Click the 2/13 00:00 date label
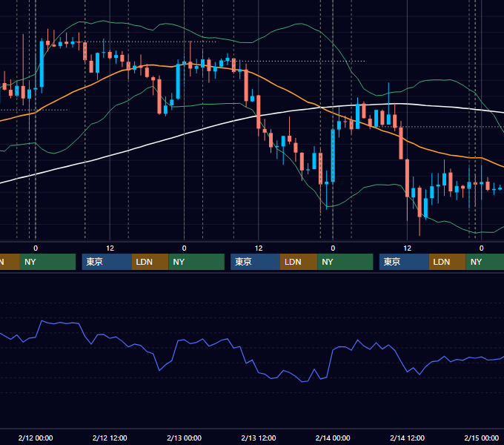The width and height of the screenshot is (504, 445). (184, 438)
